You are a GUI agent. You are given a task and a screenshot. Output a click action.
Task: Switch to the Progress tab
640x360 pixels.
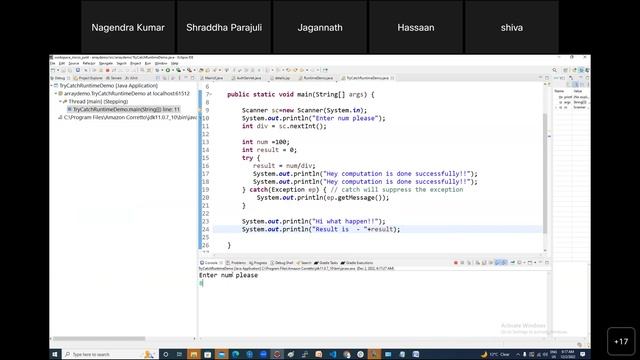click(x=258, y=263)
